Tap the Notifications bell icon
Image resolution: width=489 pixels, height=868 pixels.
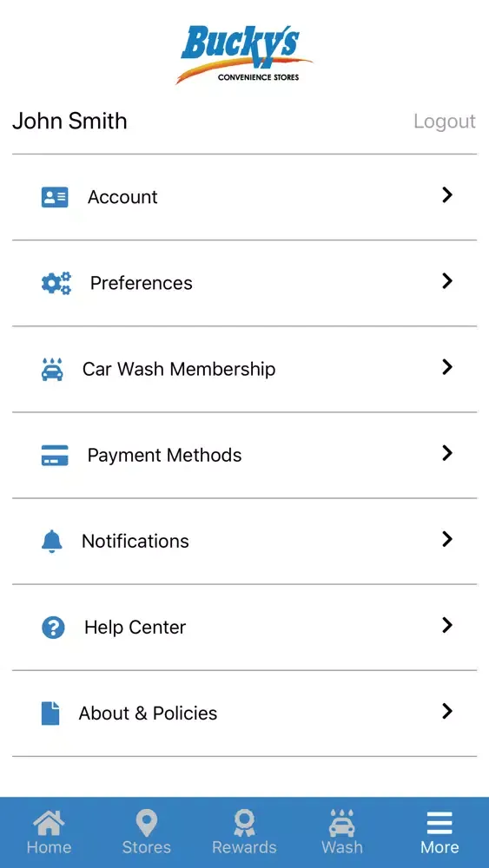[52, 541]
